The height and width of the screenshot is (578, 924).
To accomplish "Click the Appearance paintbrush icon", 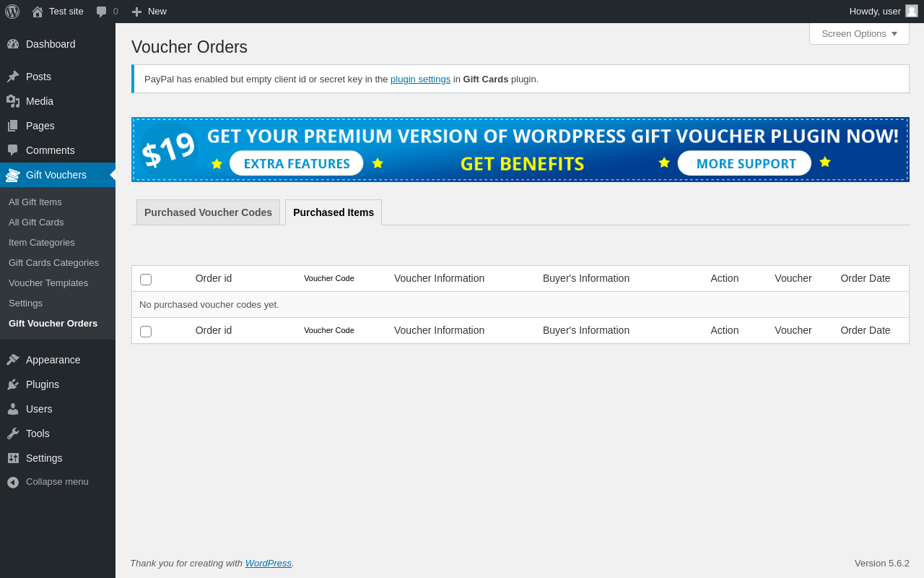I will (x=13, y=360).
